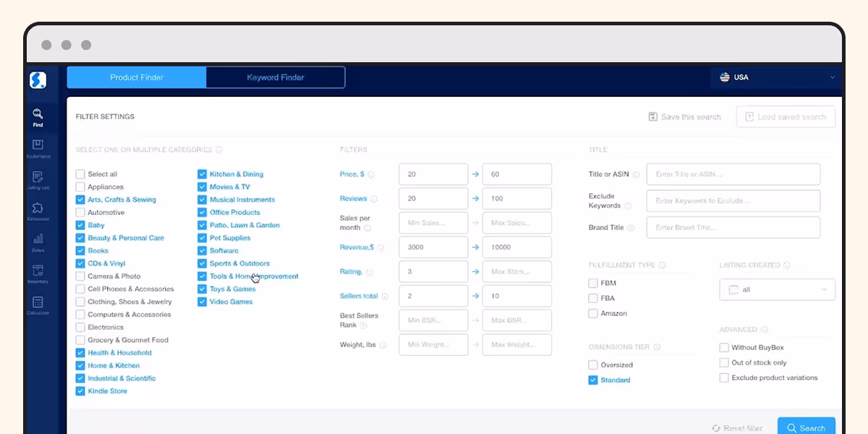Uncheck the Kindle Store category
This screenshot has width=868, height=434.
click(x=80, y=391)
